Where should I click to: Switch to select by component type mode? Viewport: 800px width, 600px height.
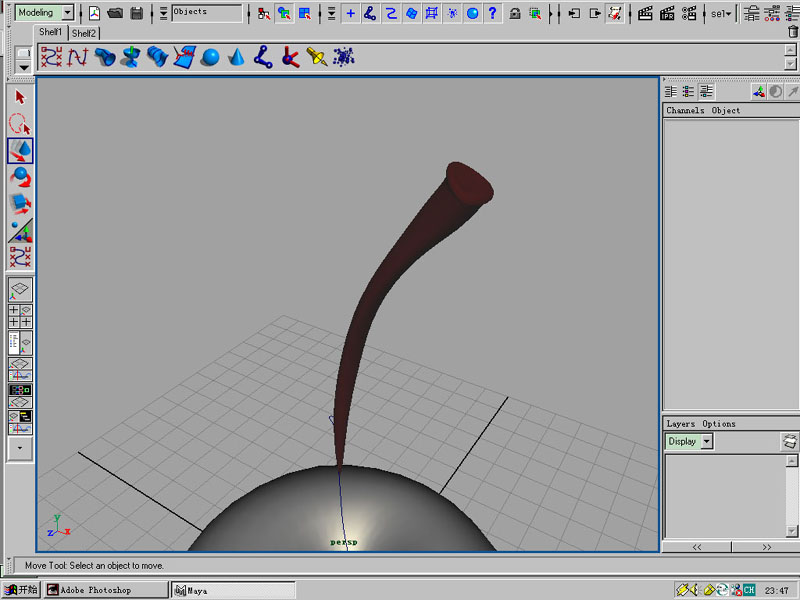coord(305,13)
